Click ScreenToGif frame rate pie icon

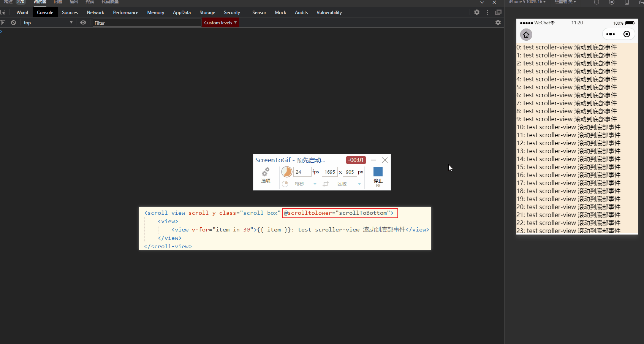pyautogui.click(x=287, y=172)
